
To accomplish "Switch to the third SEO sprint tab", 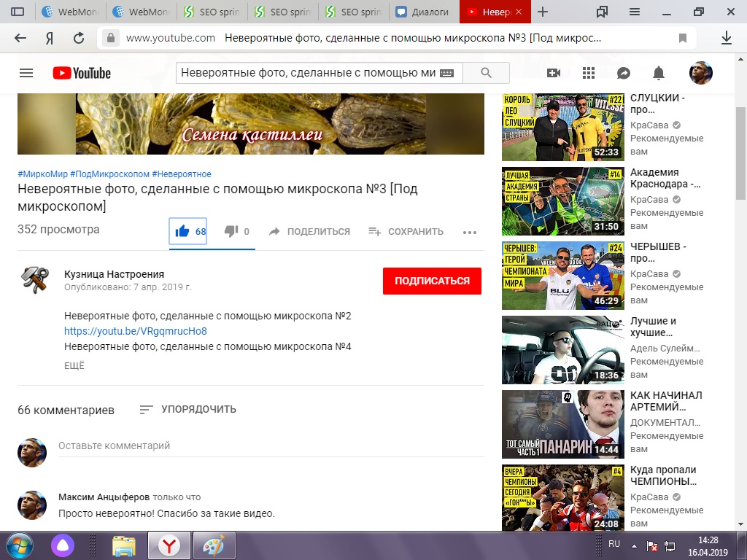I will point(354,12).
